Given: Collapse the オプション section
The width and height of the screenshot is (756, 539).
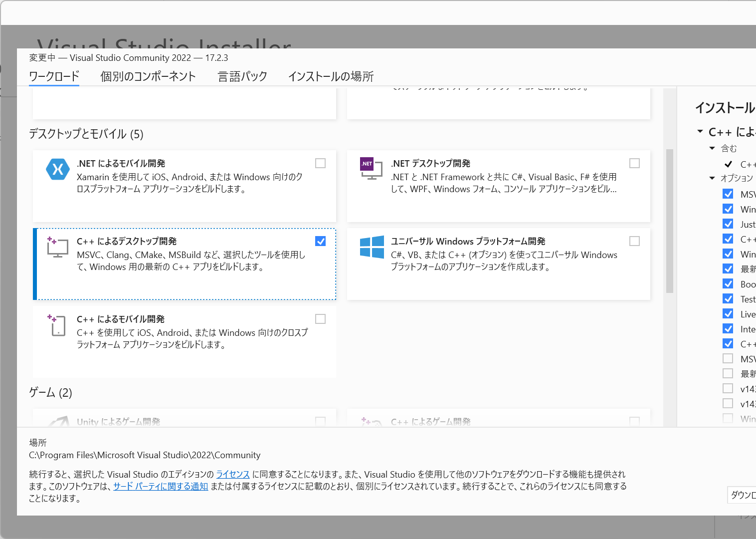Looking at the screenshot, I should coord(712,178).
